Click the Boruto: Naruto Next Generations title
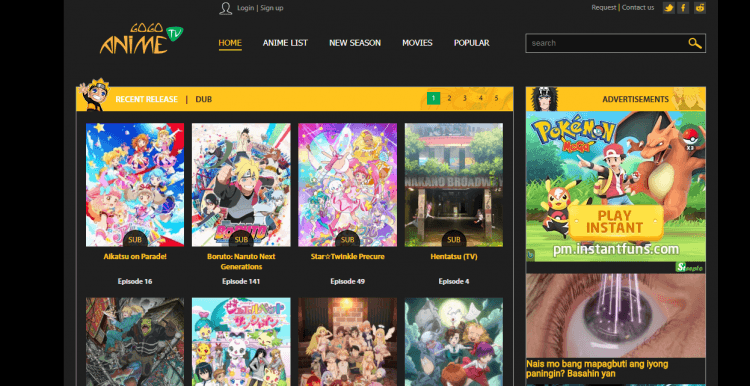The width and height of the screenshot is (750, 386). tap(241, 262)
